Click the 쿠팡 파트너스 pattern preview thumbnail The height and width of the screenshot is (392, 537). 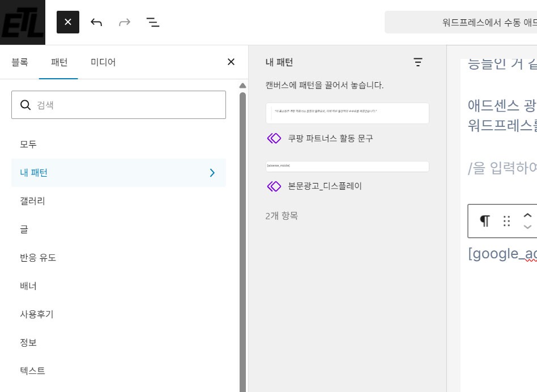coord(347,113)
